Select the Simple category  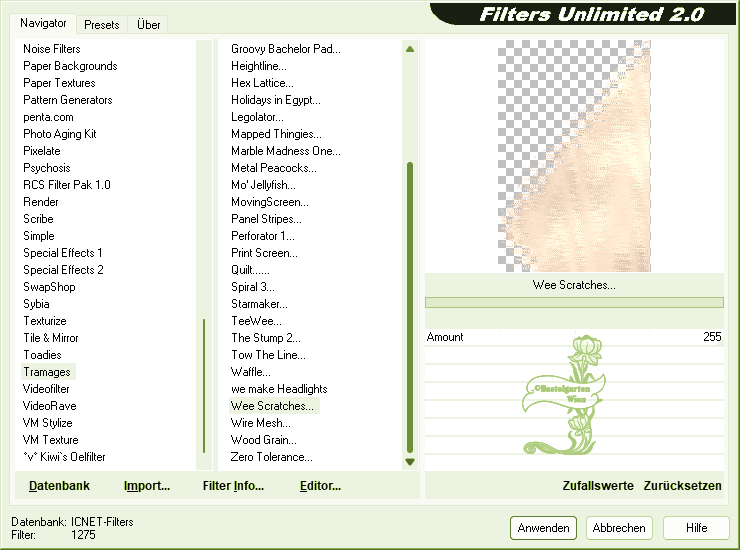tap(39, 236)
